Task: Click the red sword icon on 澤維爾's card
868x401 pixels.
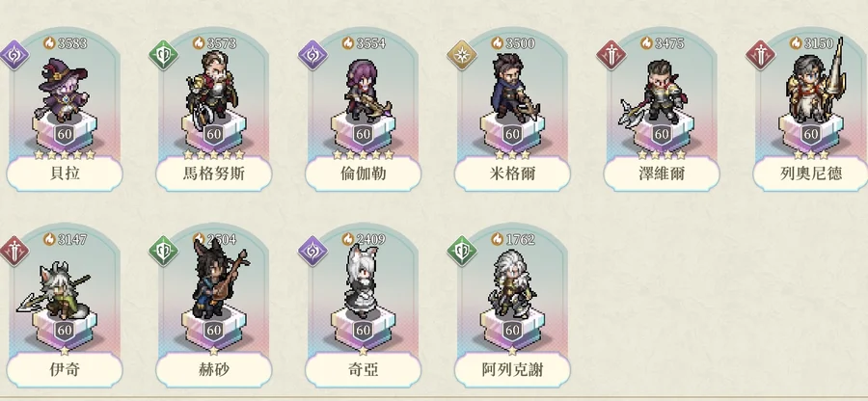Action: point(611,55)
